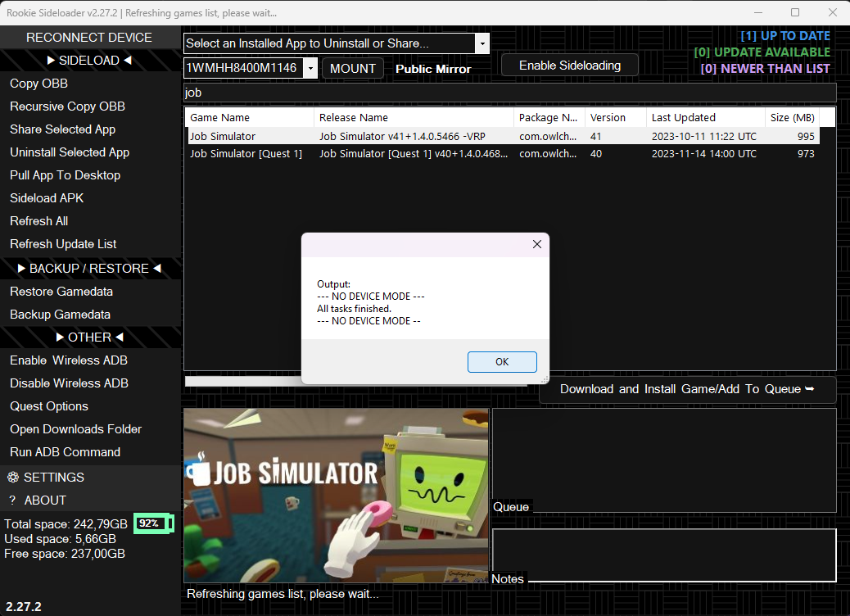
Task: Sort by Version column header
Action: coord(615,118)
